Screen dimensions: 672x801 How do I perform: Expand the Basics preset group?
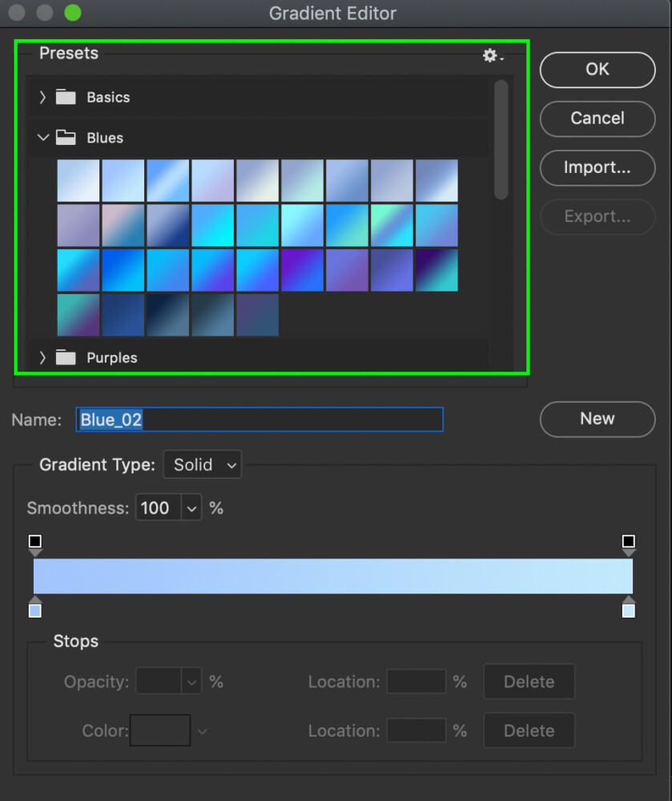(x=42, y=96)
